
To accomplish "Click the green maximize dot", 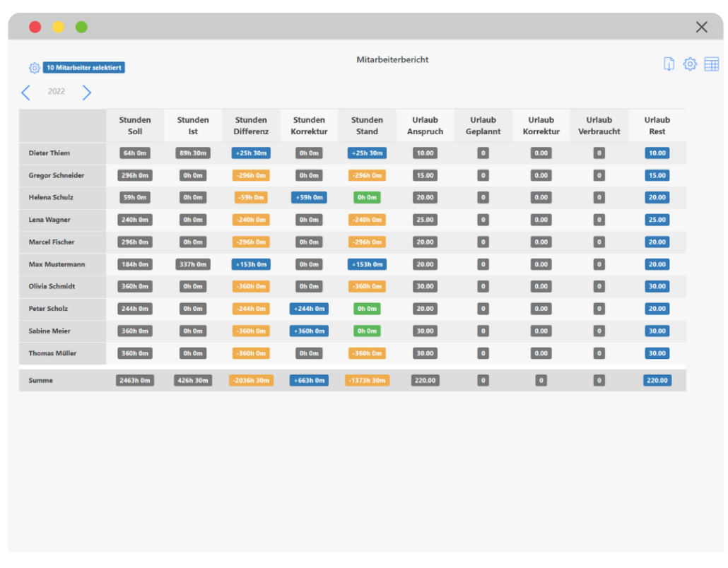I will tap(81, 27).
